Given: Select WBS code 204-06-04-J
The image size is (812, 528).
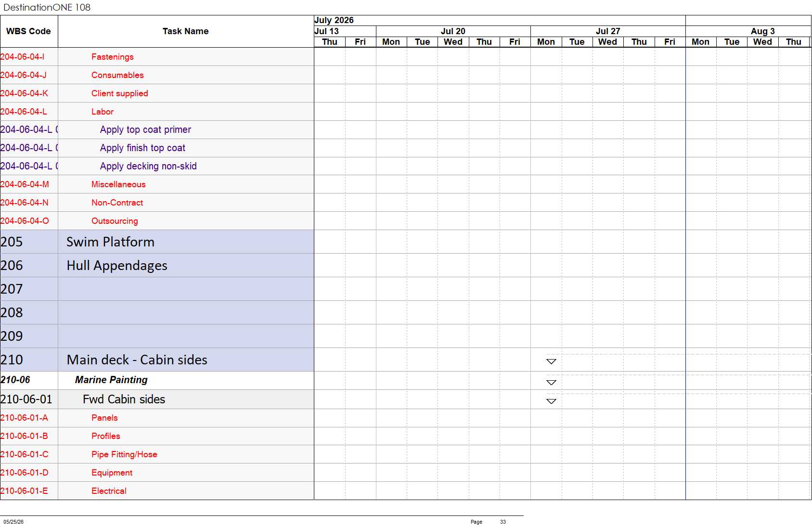Looking at the screenshot, I should tap(23, 75).
